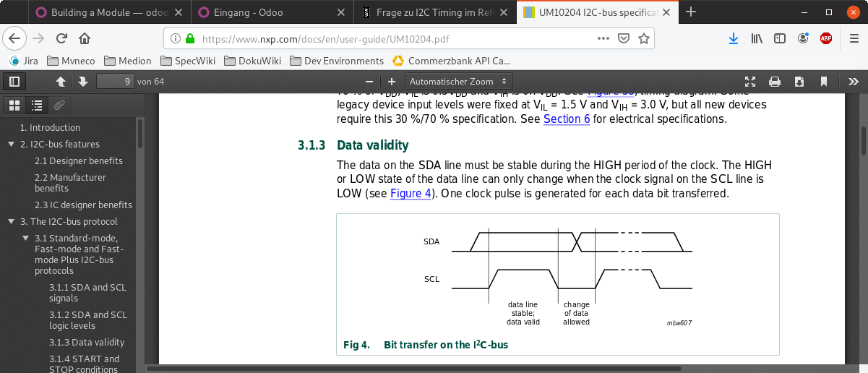Go to the browser home page

[x=85, y=38]
